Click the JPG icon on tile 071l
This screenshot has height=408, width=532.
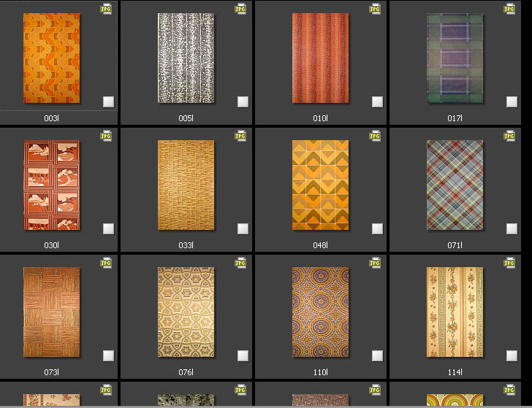coord(509,136)
